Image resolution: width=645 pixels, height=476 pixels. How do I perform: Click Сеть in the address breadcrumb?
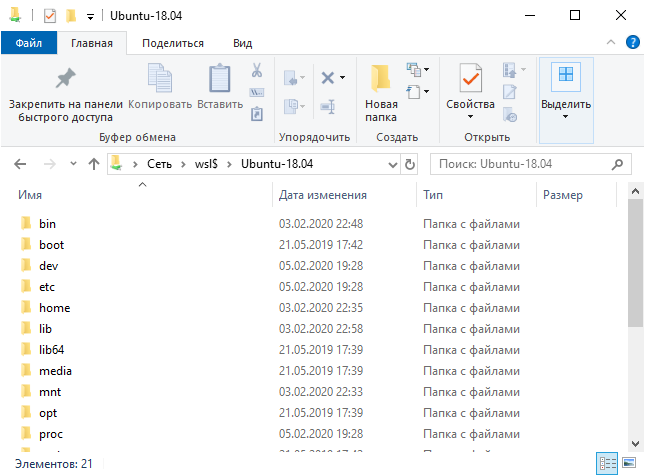click(159, 164)
